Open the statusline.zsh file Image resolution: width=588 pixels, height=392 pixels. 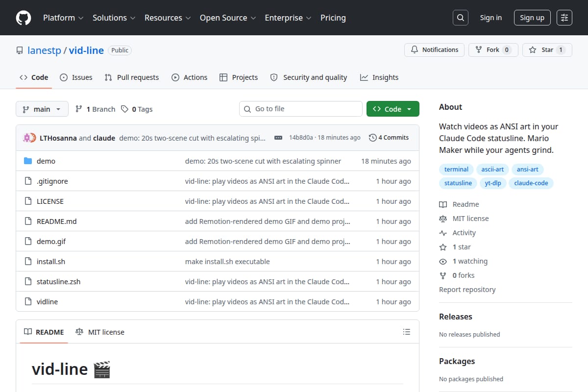58,282
